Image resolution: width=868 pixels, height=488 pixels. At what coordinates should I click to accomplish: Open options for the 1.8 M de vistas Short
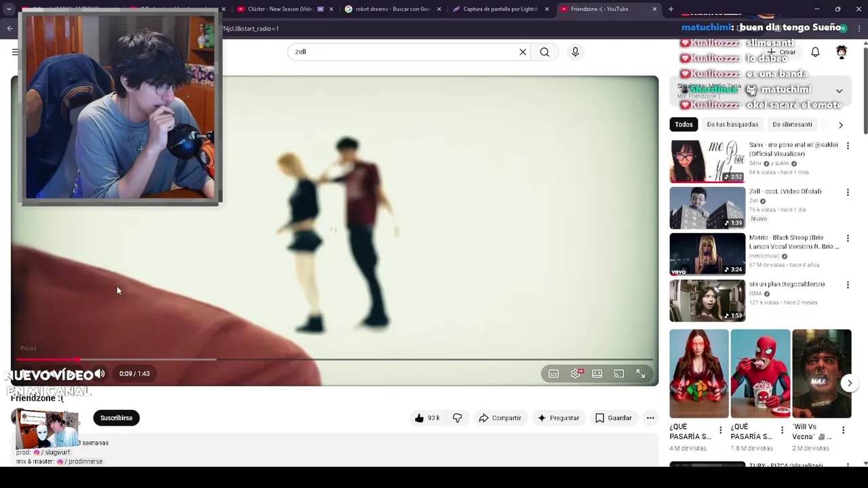(782, 430)
